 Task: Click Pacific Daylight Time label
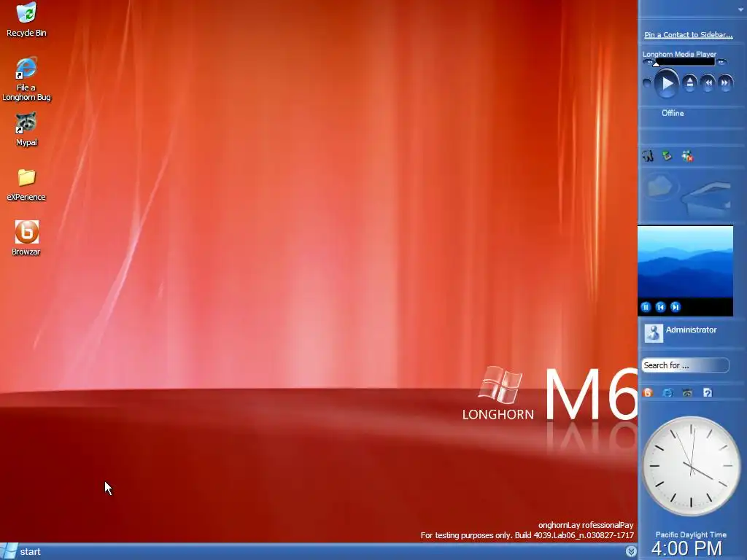[x=691, y=534]
